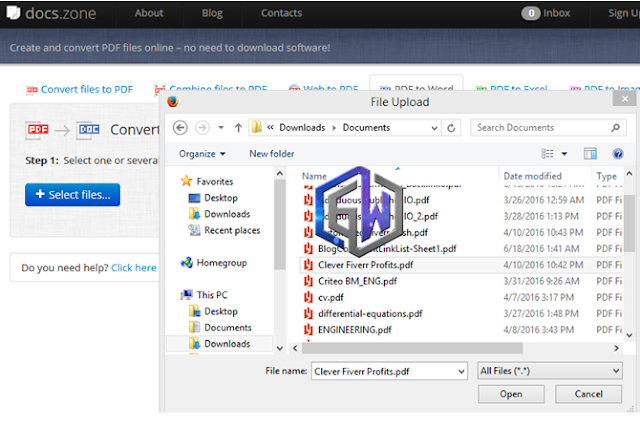Open the Convert files to PDF tab
Screen dimensions: 640x448
click(80, 89)
